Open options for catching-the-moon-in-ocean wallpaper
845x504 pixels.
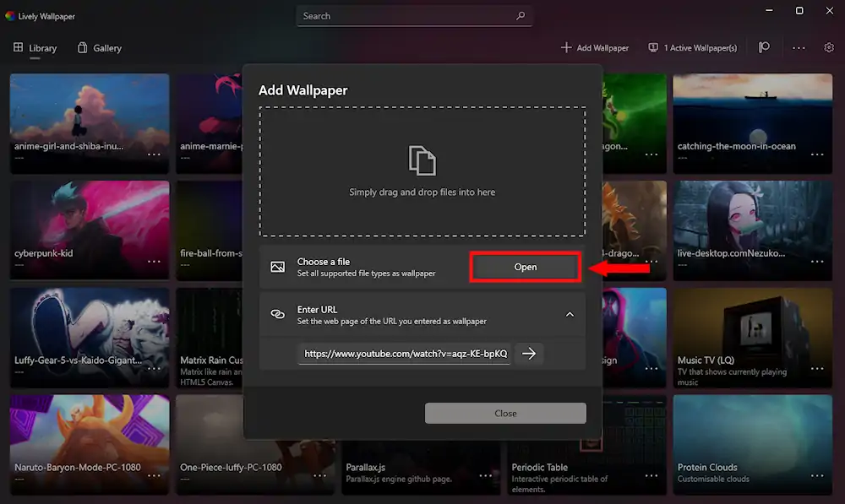click(x=817, y=154)
